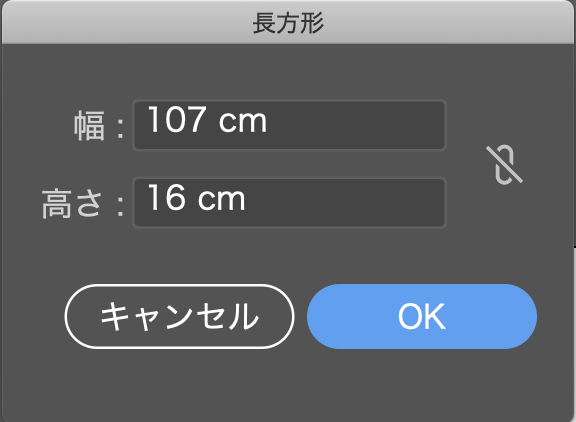
Task: Click the OK button
Action: [422, 316]
